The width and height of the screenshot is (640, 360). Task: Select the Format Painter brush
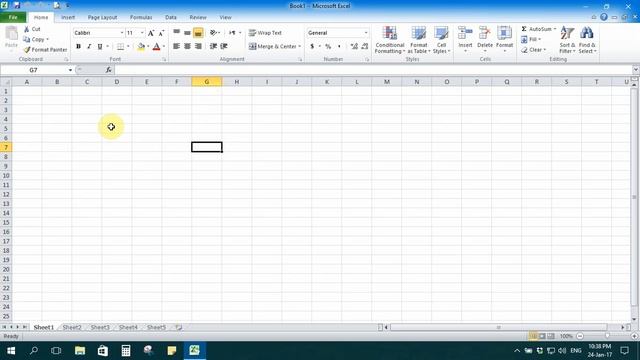click(x=27, y=49)
